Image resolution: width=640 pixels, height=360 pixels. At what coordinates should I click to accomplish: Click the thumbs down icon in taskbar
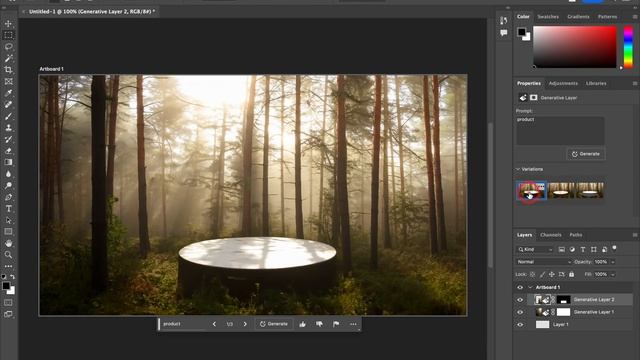[x=319, y=324]
